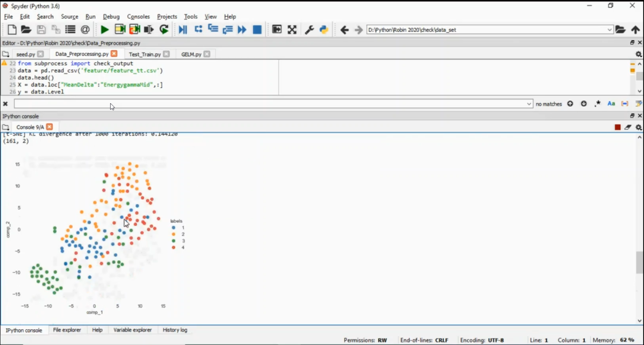
Task: Toggle whole words search option
Action: [x=625, y=104]
